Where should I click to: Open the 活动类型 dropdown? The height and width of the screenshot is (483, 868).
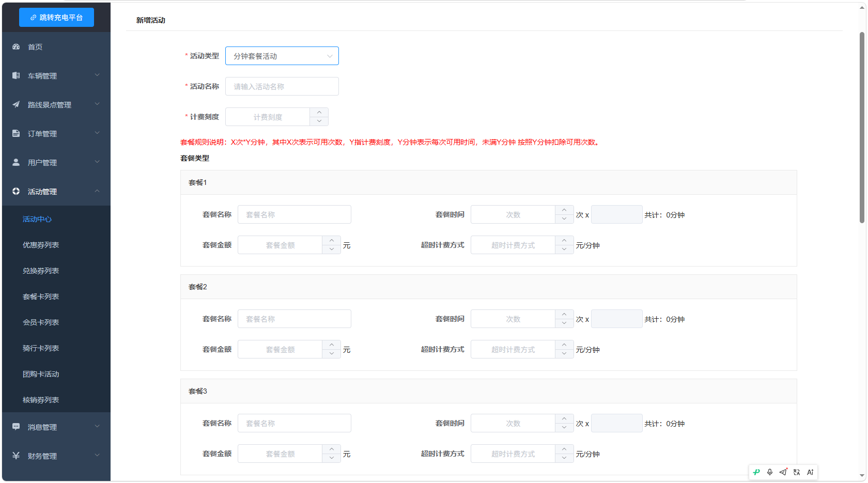[x=282, y=56]
